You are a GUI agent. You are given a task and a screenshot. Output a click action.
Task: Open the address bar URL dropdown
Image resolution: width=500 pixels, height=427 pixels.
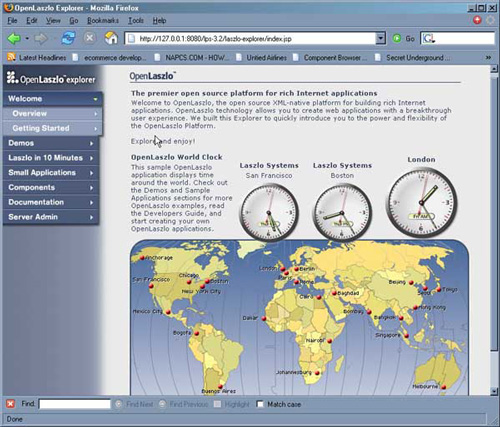pos(381,39)
